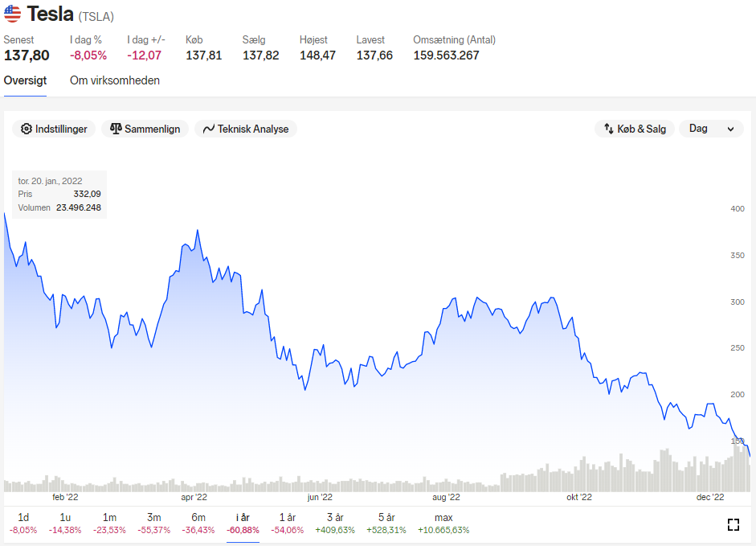Click the aug '22 axis label
This screenshot has height=546, width=756.
pos(446,497)
